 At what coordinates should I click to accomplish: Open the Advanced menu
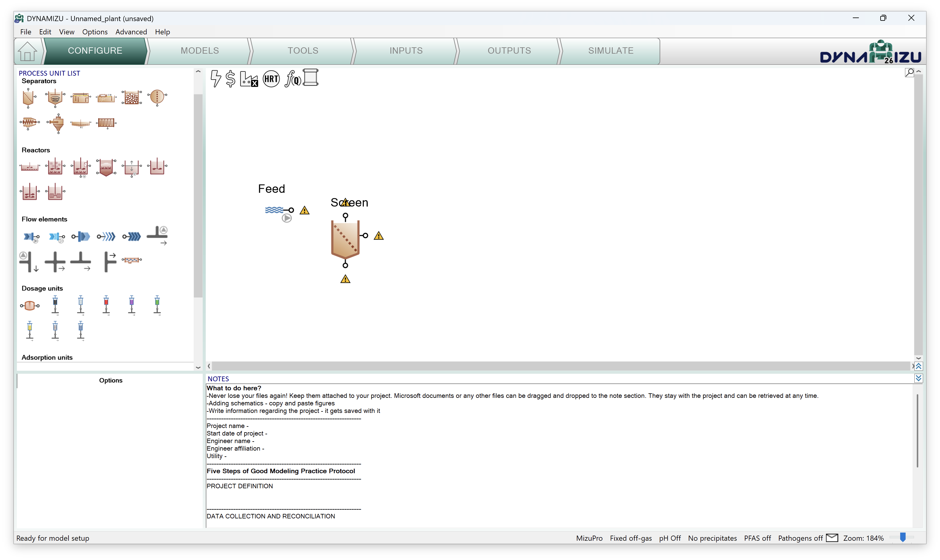[131, 32]
